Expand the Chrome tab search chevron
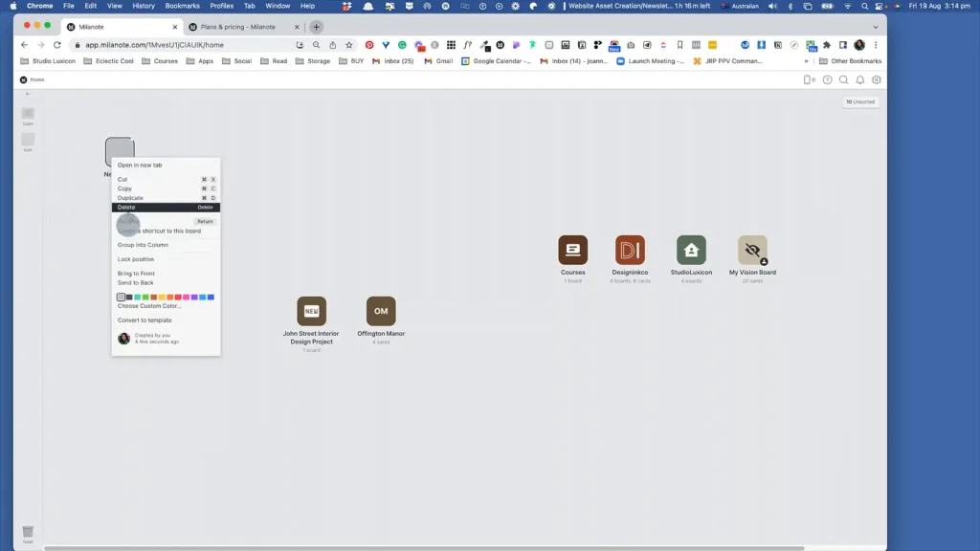The width and height of the screenshot is (980, 551). coord(876,27)
